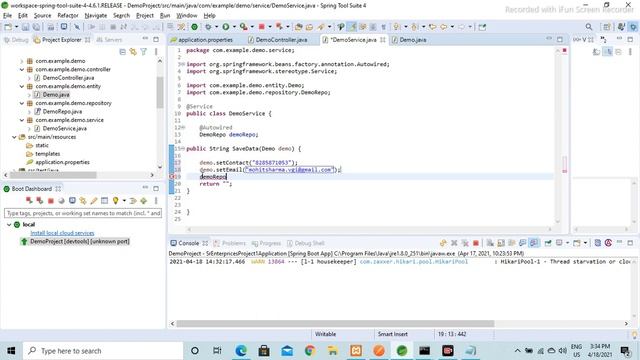Click the Console horizontal scrollbar thumb
The image size is (640, 360).
click(335, 323)
